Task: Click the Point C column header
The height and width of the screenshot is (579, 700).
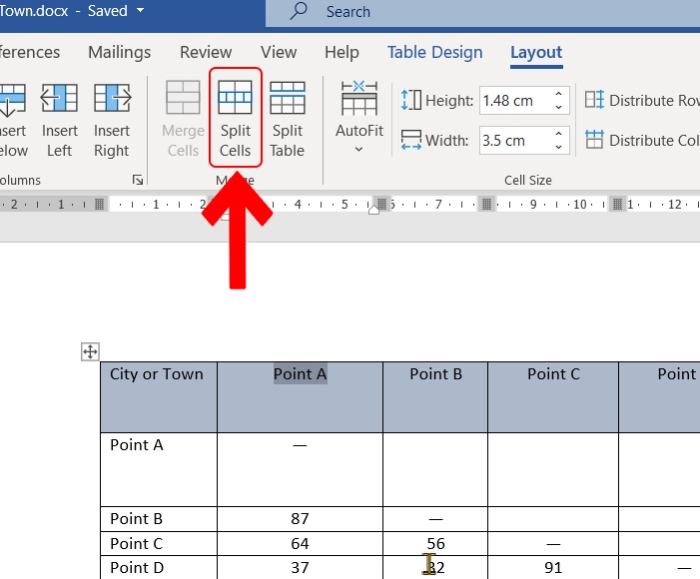Action: pos(553,397)
